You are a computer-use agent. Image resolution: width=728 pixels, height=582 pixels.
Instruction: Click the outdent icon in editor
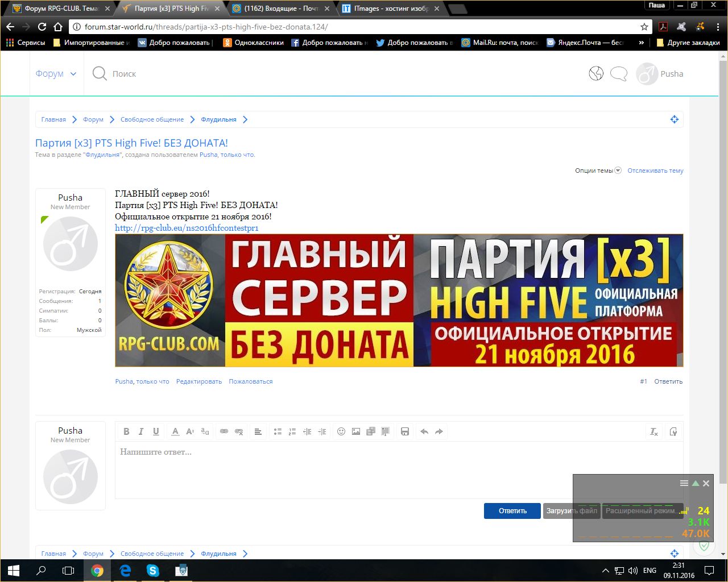point(307,431)
